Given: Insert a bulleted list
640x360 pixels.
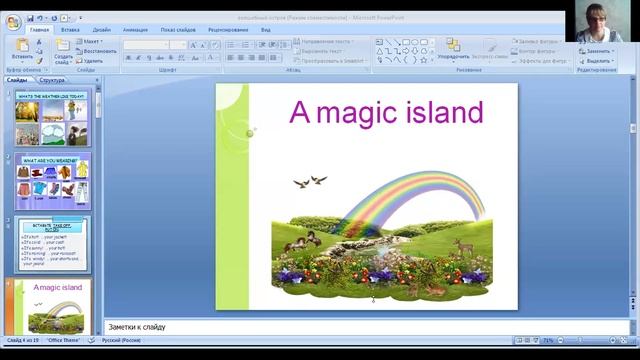Looking at the screenshot, I should coord(231,45).
